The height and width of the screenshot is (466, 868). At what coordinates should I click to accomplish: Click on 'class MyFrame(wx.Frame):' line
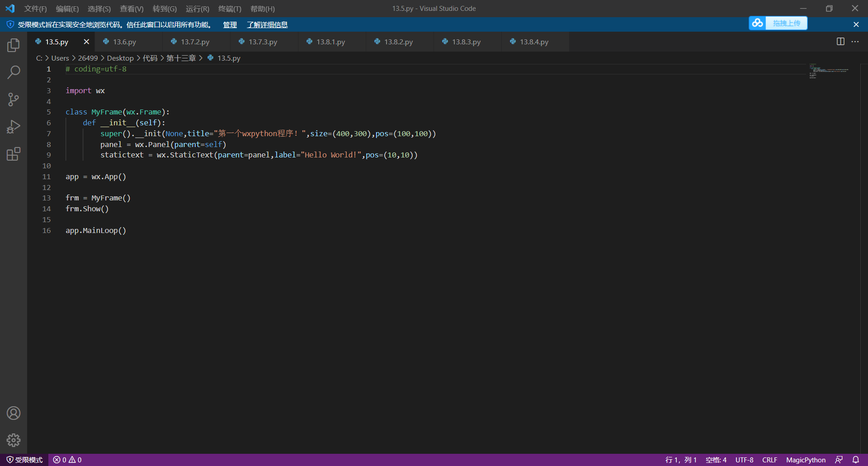[x=118, y=112]
